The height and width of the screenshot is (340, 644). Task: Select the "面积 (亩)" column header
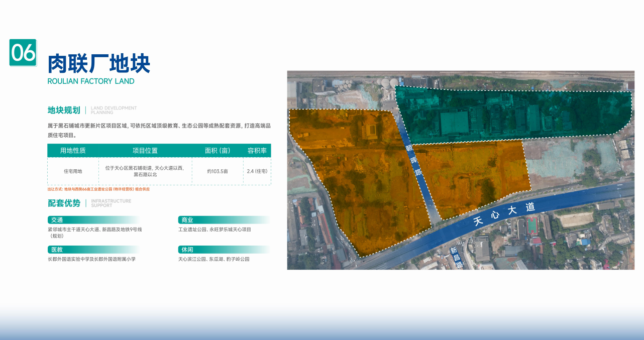point(218,151)
